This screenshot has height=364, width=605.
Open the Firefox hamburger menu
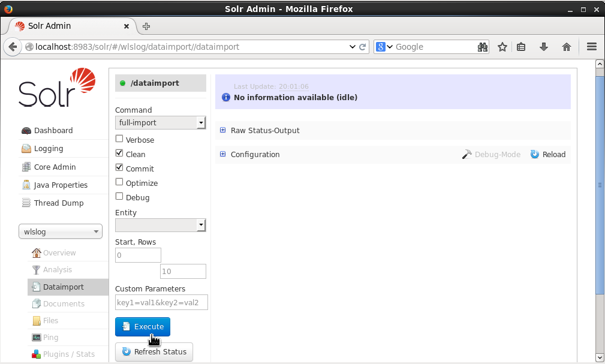591,47
